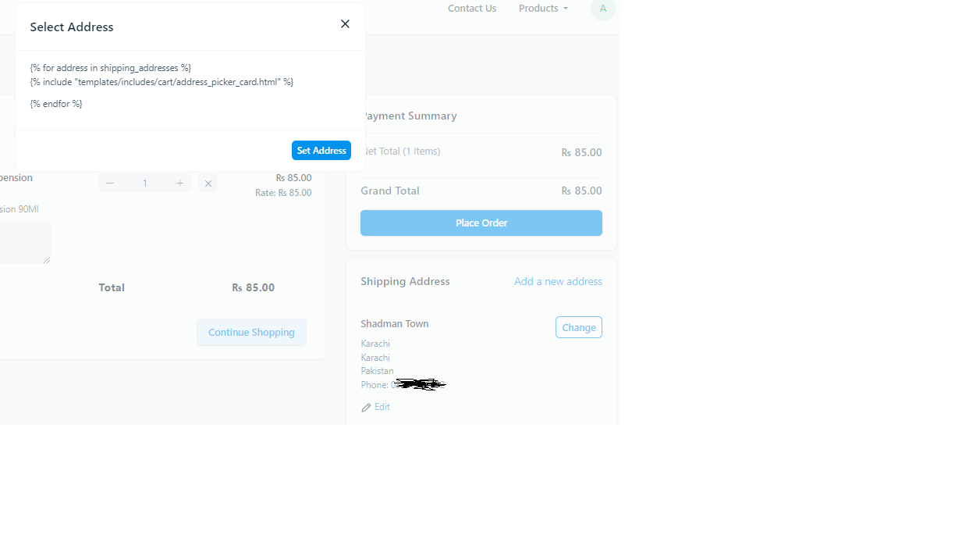Viewport: 980px width, 556px height.
Task: Click the pencil Edit icon under the address
Action: tap(367, 406)
